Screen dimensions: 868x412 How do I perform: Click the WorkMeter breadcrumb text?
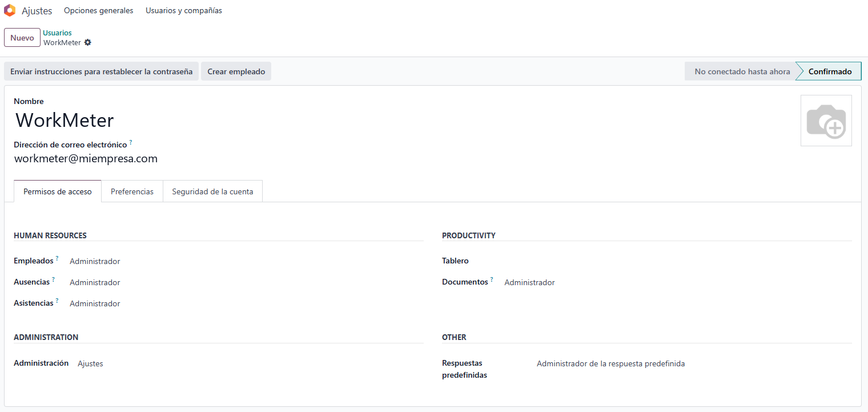point(62,43)
